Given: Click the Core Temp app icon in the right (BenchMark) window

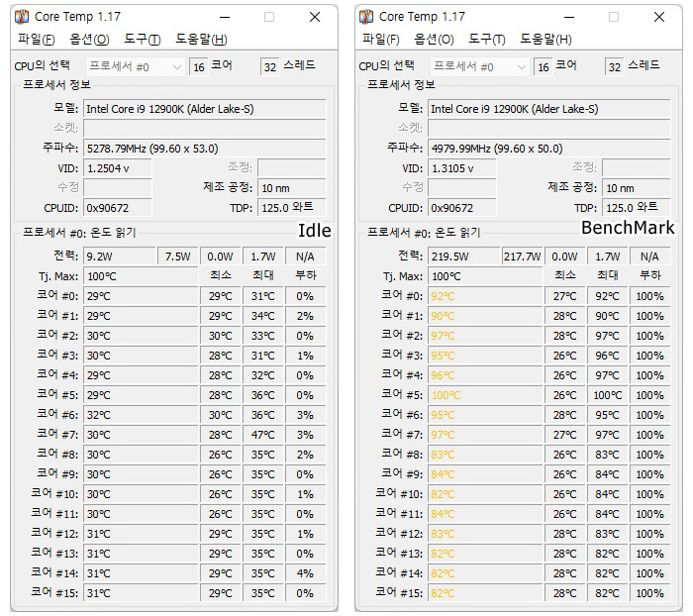Looking at the screenshot, I should [366, 17].
